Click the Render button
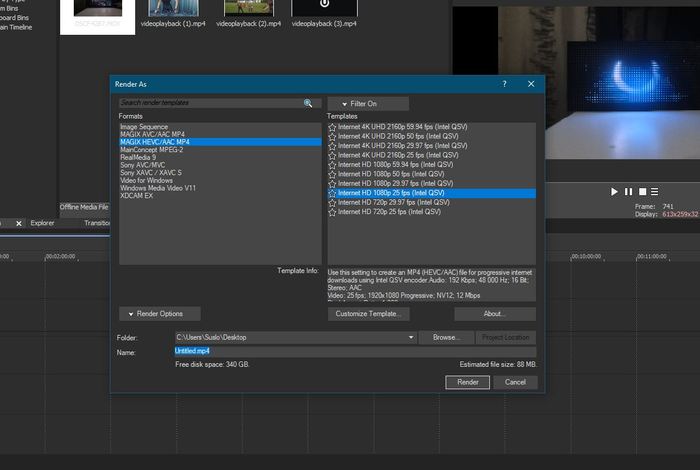This screenshot has height=470, width=700. pyautogui.click(x=467, y=382)
